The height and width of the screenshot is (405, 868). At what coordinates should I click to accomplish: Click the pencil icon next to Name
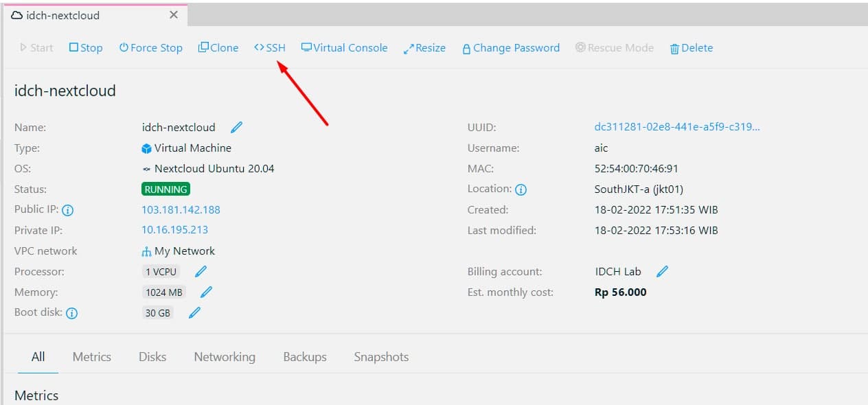(x=237, y=128)
